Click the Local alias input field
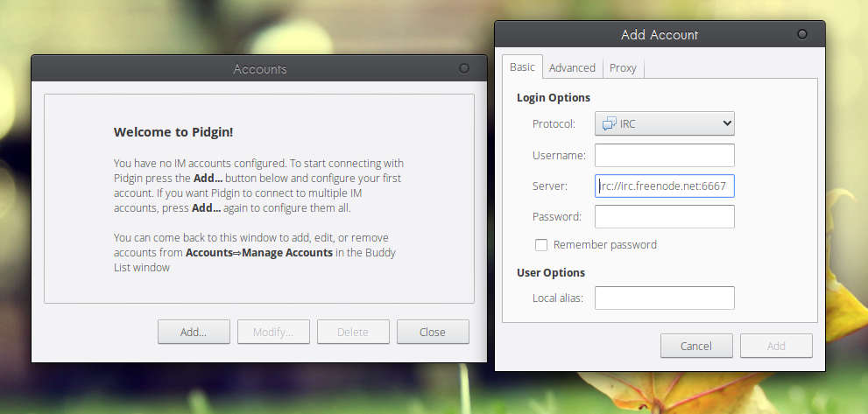 click(664, 298)
